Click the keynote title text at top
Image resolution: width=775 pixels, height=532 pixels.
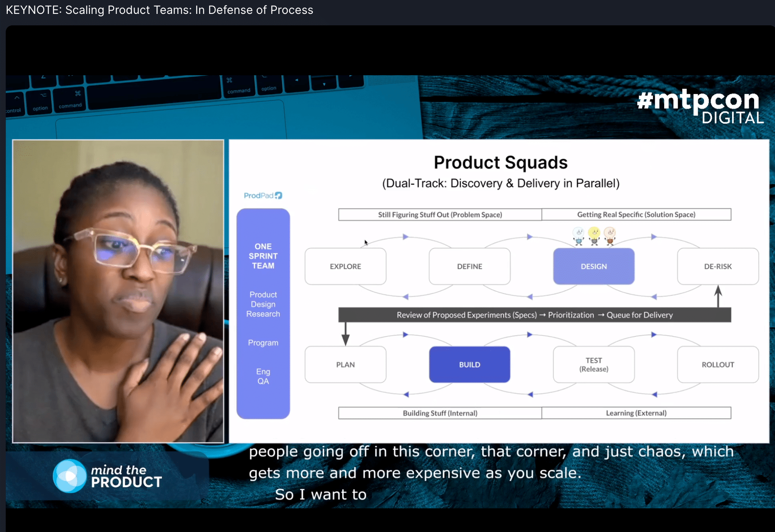point(159,10)
